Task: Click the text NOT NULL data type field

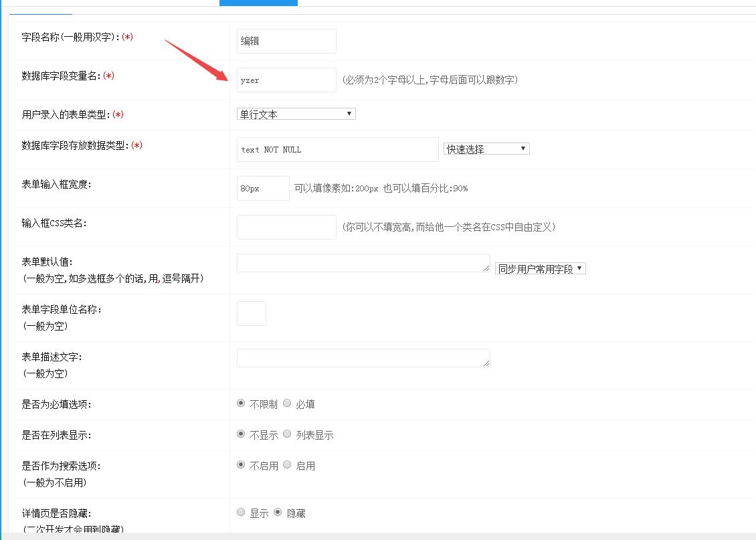Action: click(337, 150)
